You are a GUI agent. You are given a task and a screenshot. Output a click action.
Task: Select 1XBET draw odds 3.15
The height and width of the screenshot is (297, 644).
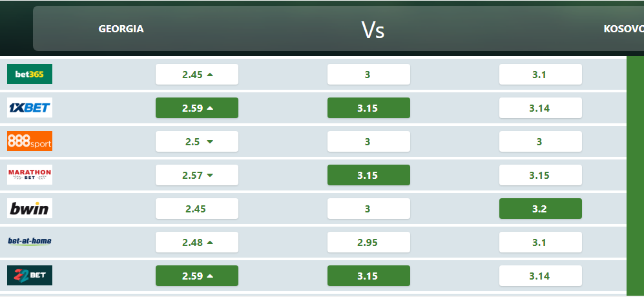pyautogui.click(x=369, y=108)
